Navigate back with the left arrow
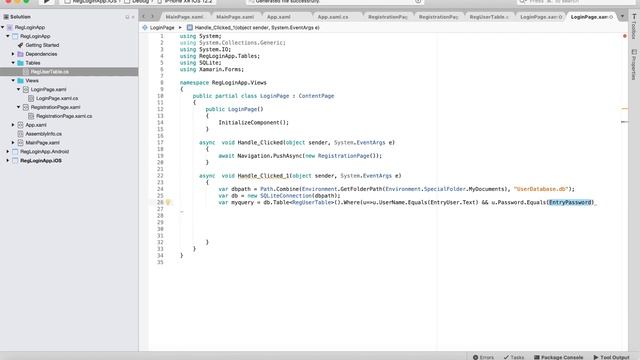This screenshot has width=640, height=360. tap(144, 17)
